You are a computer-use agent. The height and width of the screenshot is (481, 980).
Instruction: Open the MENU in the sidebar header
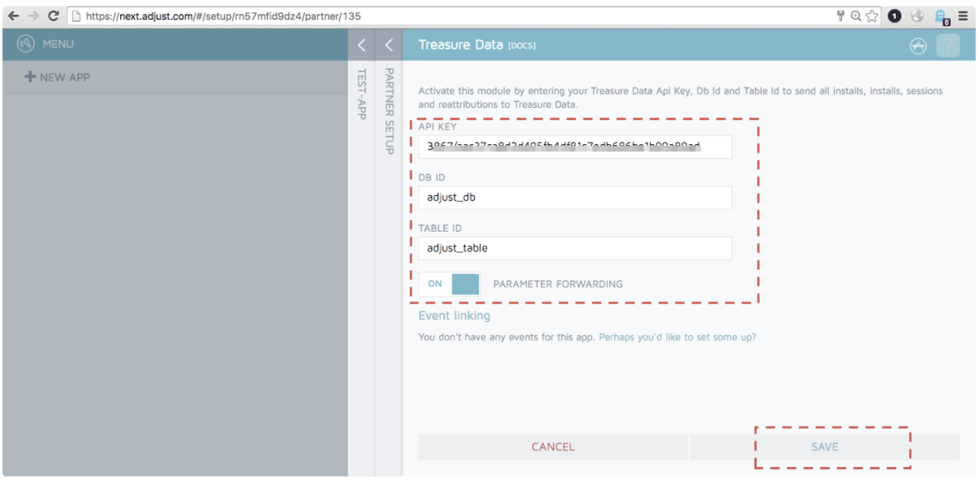tap(58, 44)
